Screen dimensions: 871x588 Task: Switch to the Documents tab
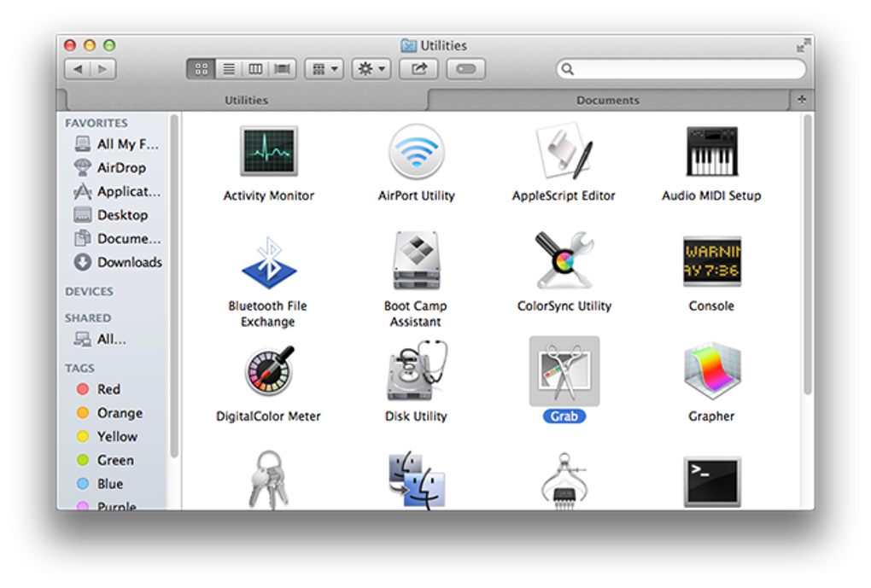tap(607, 100)
